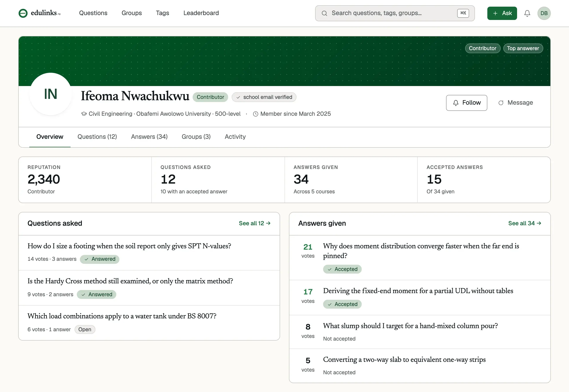Open the BS 8007 water tank question

[122, 316]
